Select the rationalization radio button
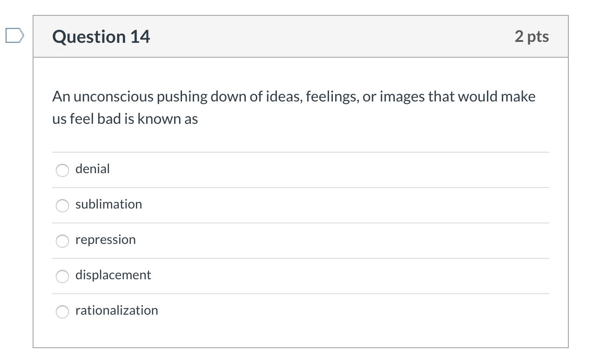607x364 pixels. 62,312
